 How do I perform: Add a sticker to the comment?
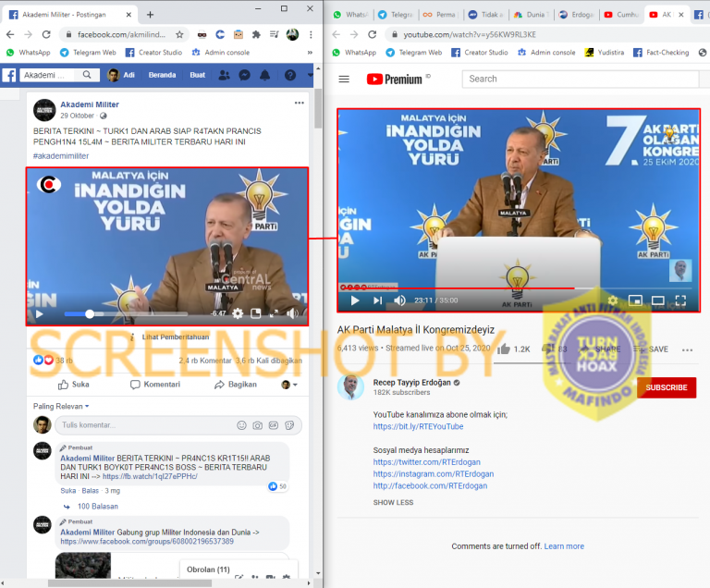(x=289, y=425)
